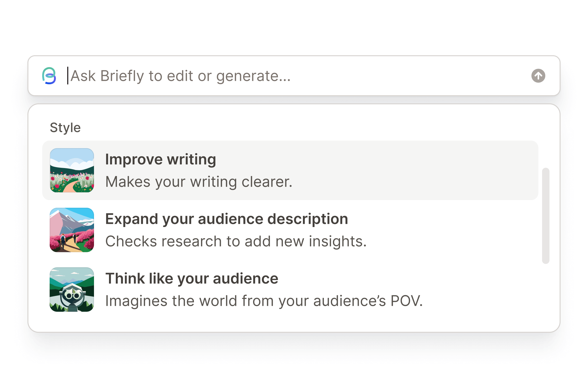Click the Style section header
This screenshot has height=388, width=588.
[65, 127]
